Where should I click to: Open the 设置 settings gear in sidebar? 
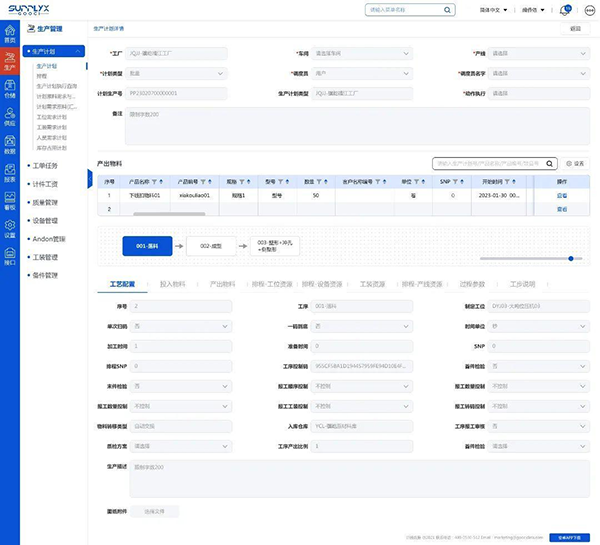(10, 228)
